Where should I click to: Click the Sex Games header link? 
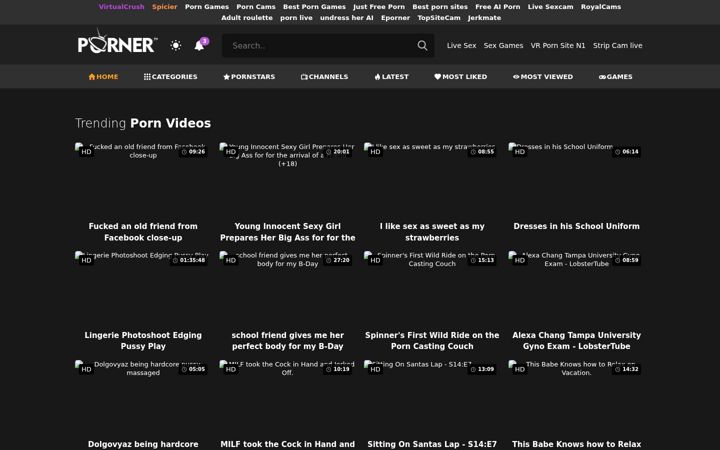[x=503, y=45]
